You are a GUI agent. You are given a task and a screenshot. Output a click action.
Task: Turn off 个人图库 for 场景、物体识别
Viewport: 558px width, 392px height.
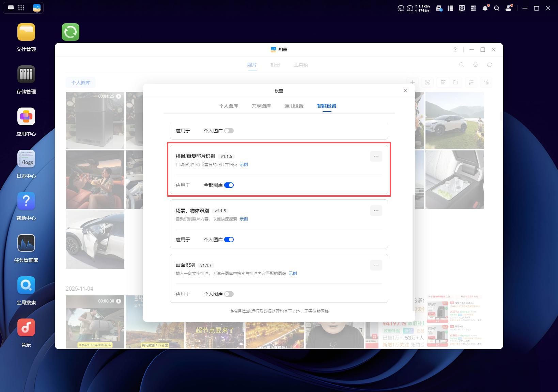pyautogui.click(x=229, y=240)
